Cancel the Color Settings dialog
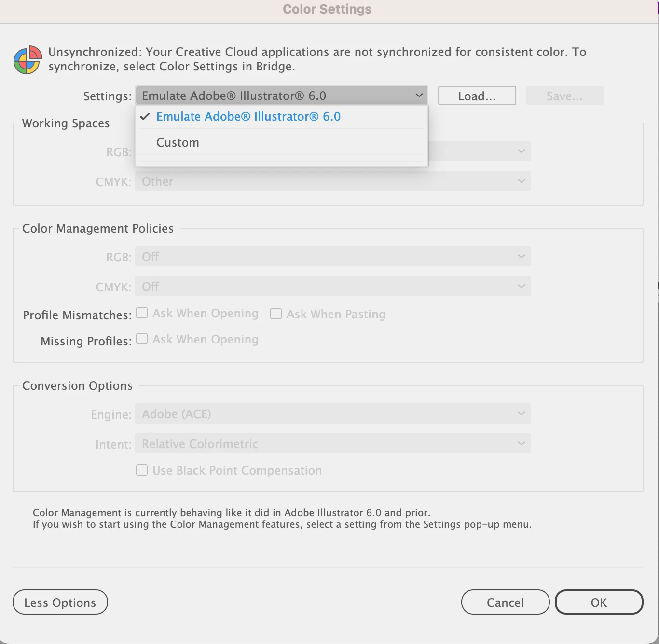This screenshot has height=644, width=659. (x=505, y=602)
